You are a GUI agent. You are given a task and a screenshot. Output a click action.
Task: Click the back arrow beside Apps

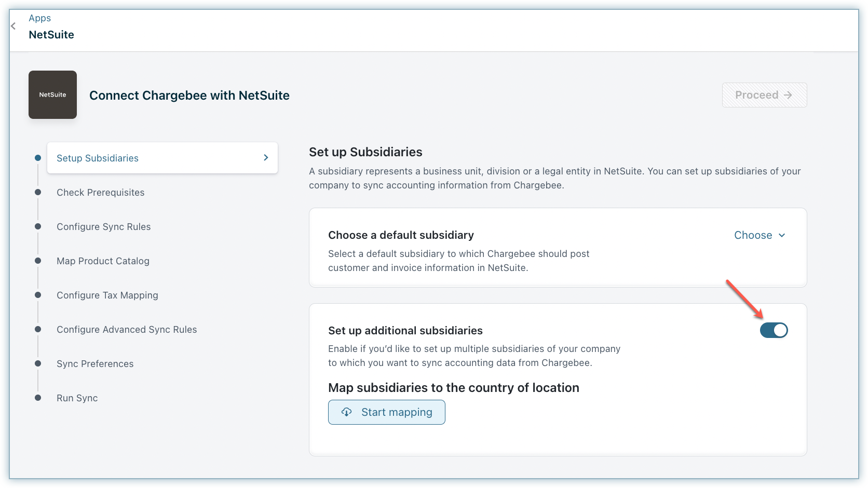tap(13, 26)
